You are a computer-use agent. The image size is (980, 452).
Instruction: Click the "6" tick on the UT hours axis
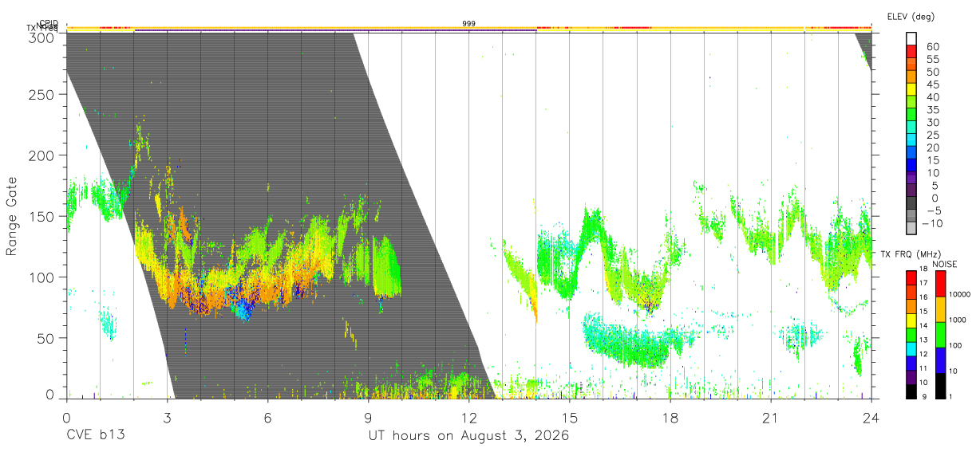267,418
